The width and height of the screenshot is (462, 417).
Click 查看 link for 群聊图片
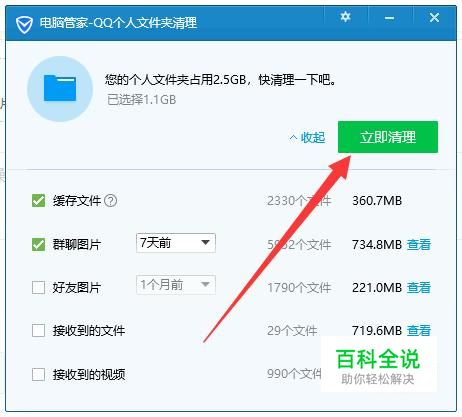[419, 245]
